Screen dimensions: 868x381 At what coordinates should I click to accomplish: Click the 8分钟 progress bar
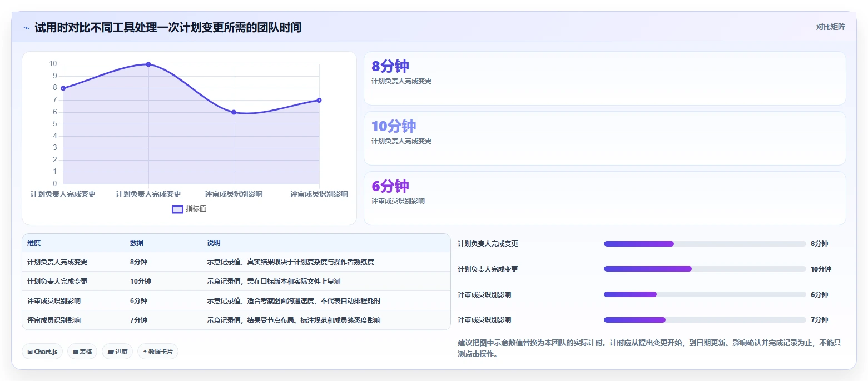coord(705,244)
